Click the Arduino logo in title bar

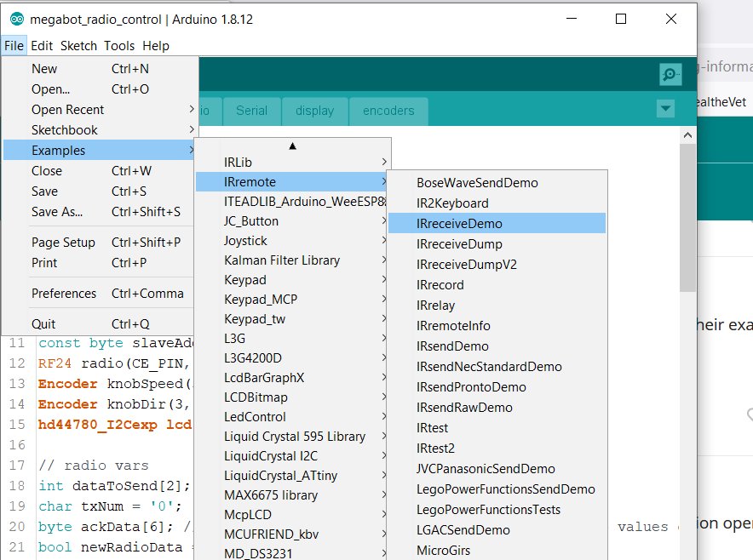16,19
